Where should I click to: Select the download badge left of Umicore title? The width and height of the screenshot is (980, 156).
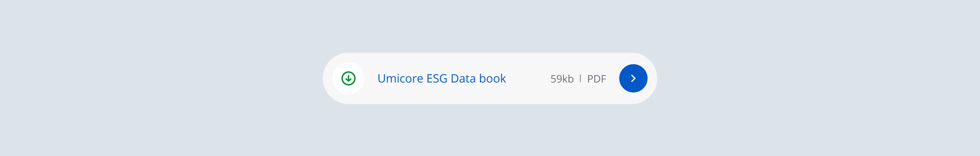coord(348,78)
